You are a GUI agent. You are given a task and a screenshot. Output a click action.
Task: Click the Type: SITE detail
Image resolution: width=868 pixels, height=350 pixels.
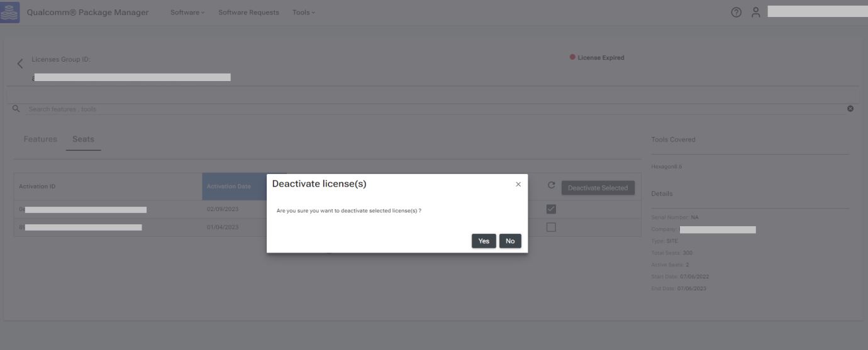coord(665,241)
